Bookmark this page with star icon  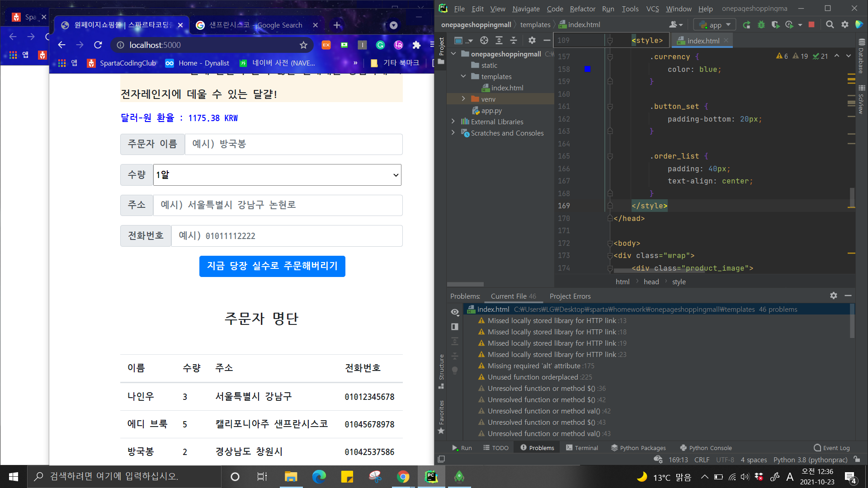coord(303,45)
